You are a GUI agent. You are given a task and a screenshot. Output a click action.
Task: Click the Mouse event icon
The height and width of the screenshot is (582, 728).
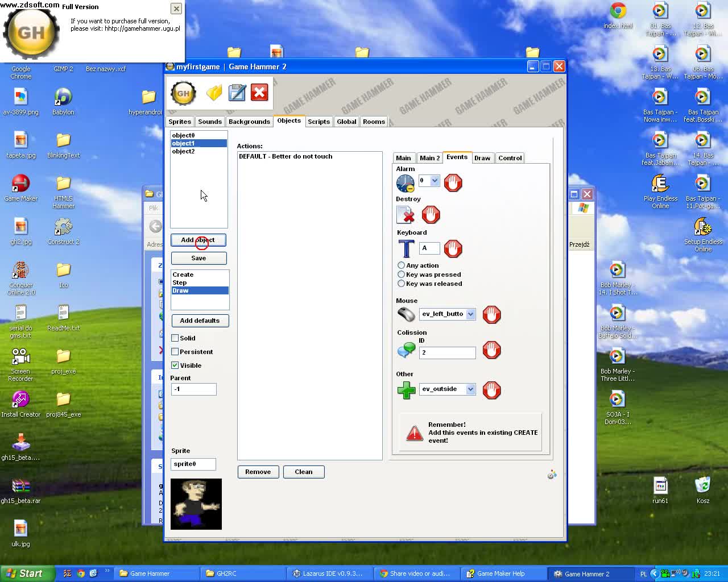coord(406,314)
